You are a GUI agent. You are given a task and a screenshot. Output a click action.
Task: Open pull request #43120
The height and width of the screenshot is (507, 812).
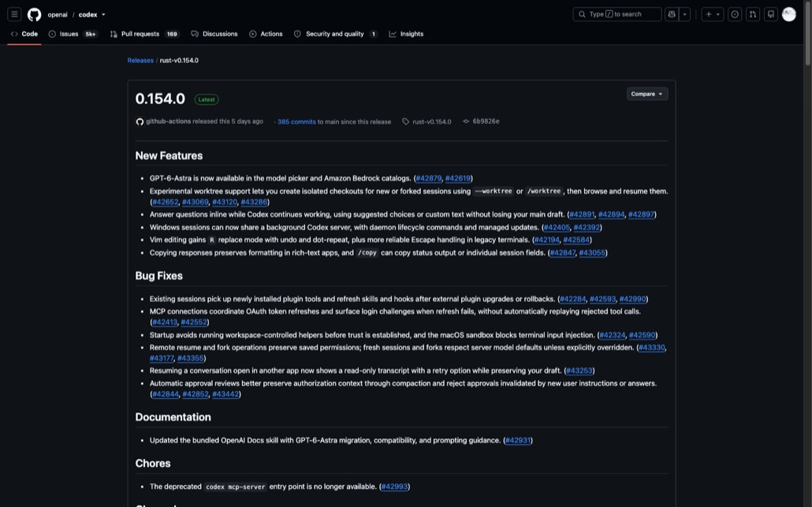tap(225, 202)
